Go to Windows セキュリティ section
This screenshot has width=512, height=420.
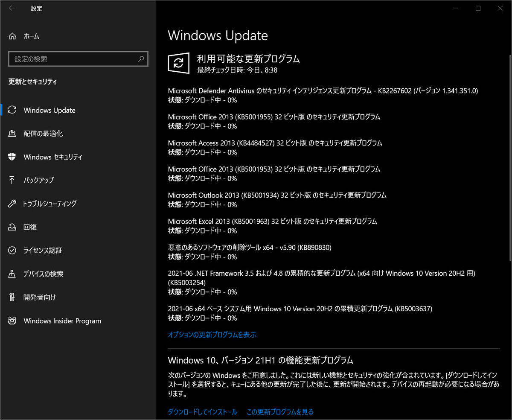tap(78, 157)
